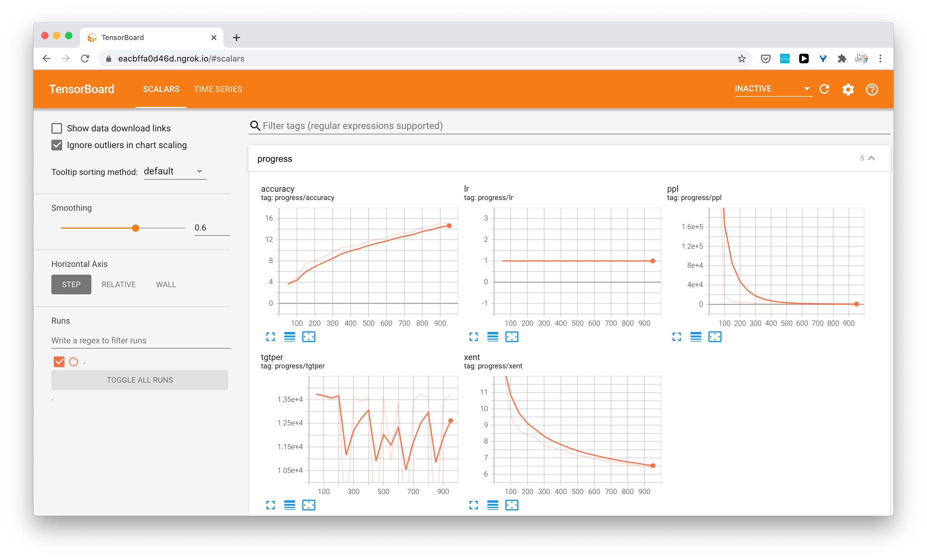
Task: Expand the tgtper chart to full size
Action: 271,505
